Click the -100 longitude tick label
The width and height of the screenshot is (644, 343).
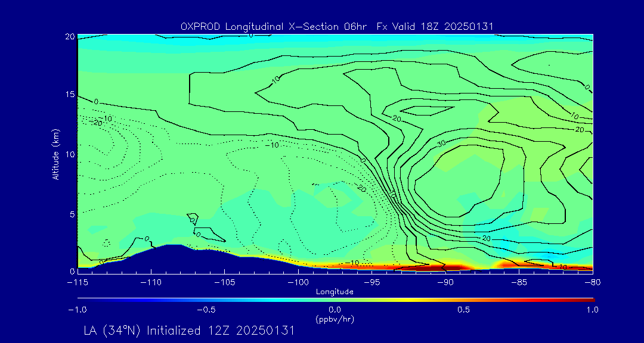(x=298, y=282)
